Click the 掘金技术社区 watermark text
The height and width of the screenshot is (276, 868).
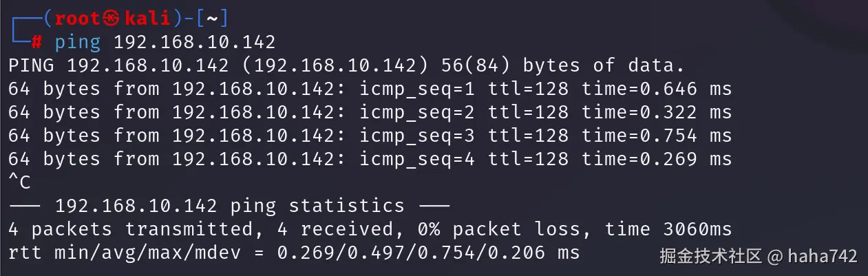(x=711, y=257)
